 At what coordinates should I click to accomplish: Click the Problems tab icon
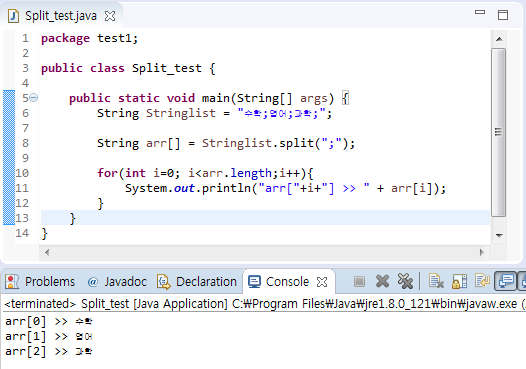pyautogui.click(x=12, y=282)
